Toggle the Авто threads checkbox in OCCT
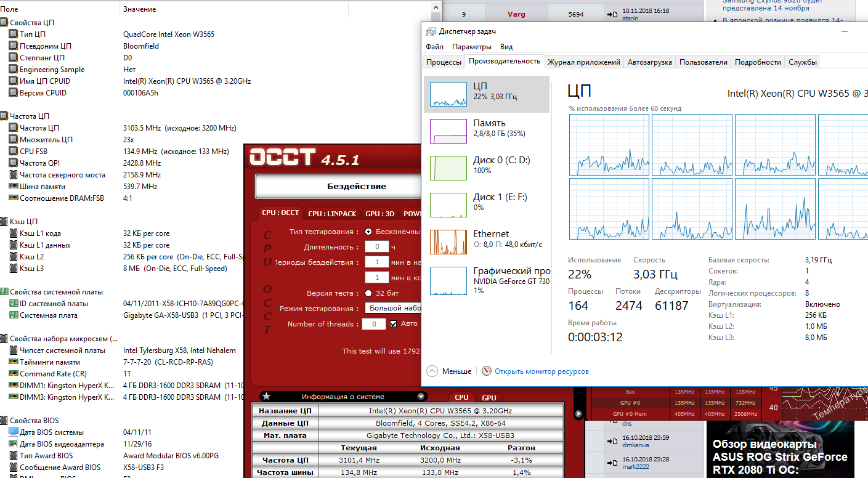868x478 pixels. pyautogui.click(x=393, y=324)
